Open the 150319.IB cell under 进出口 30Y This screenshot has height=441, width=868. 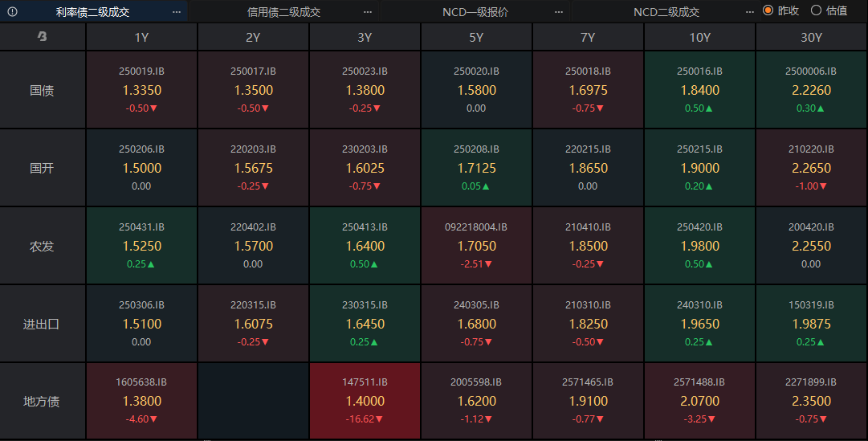coord(811,323)
